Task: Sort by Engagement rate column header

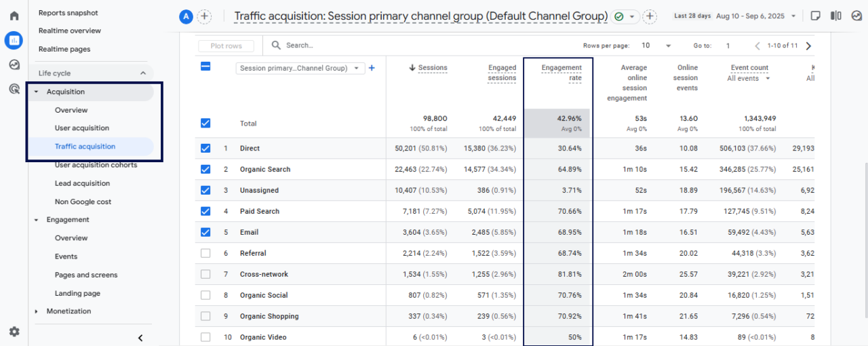Action: tap(561, 73)
